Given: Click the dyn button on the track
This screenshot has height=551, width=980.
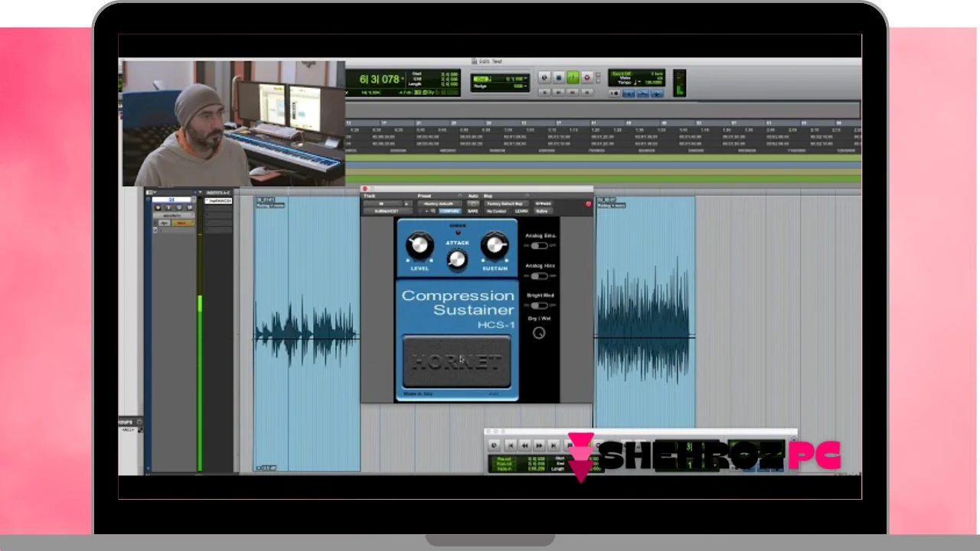Looking at the screenshot, I should tap(165, 223).
